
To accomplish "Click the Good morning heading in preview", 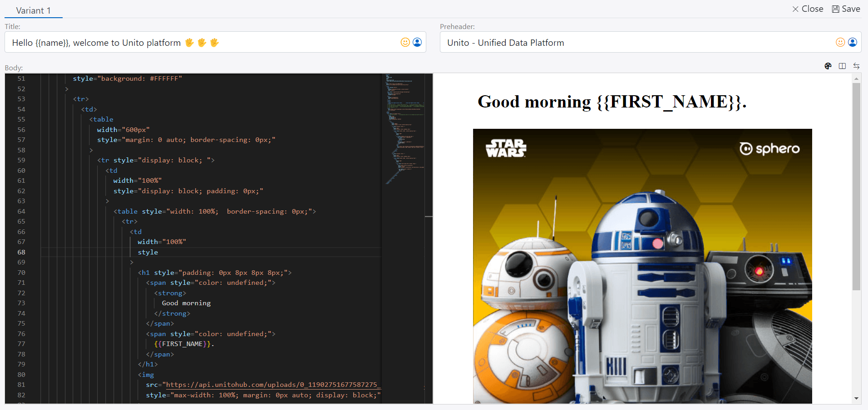I will (x=612, y=102).
